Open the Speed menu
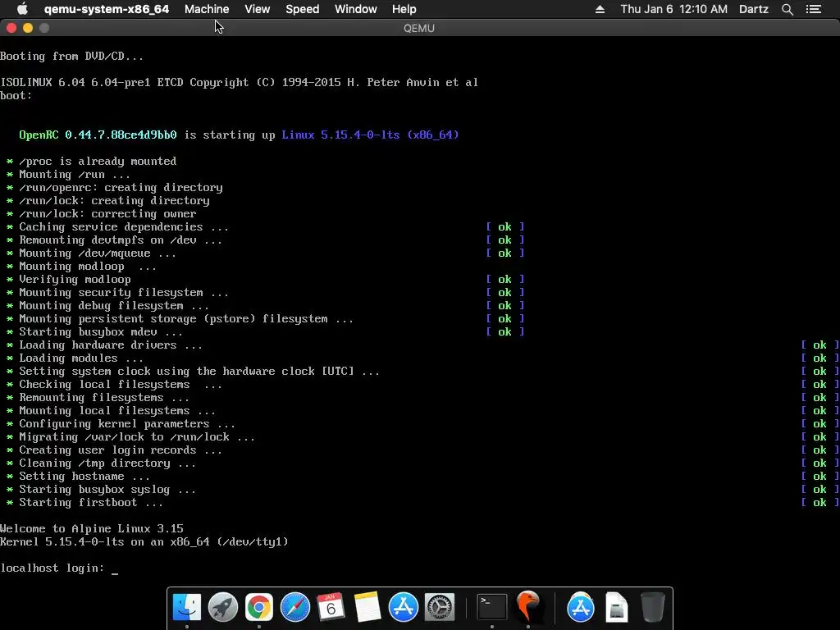This screenshot has height=630, width=840. click(x=302, y=9)
